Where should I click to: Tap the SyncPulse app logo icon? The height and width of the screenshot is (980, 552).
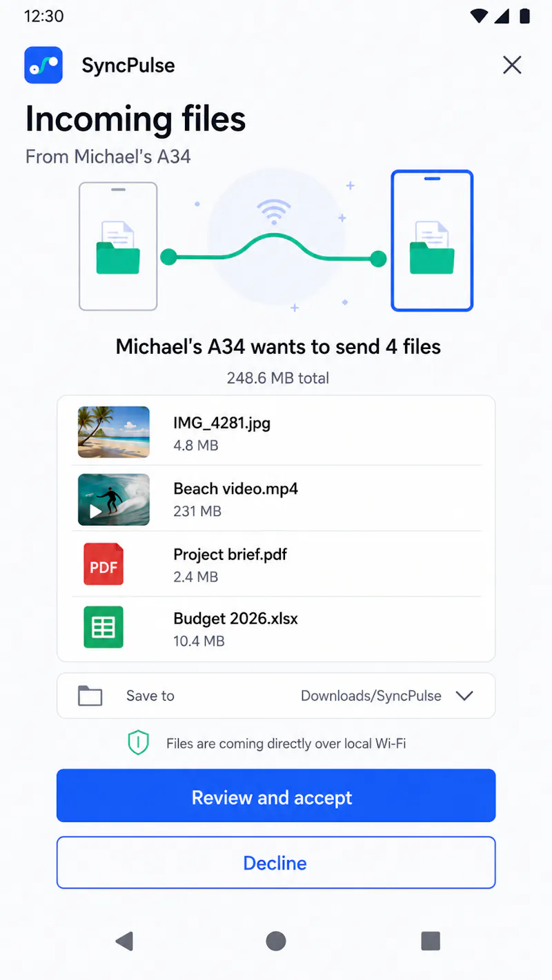pyautogui.click(x=43, y=65)
